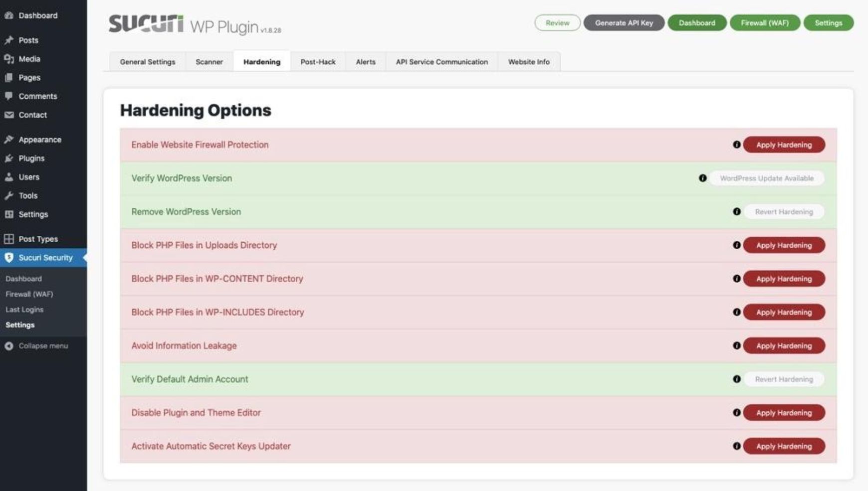Screen dimensions: 868x491
Task: Apply hardening for Block PHP Files in Uploads Directory
Action: (x=784, y=245)
